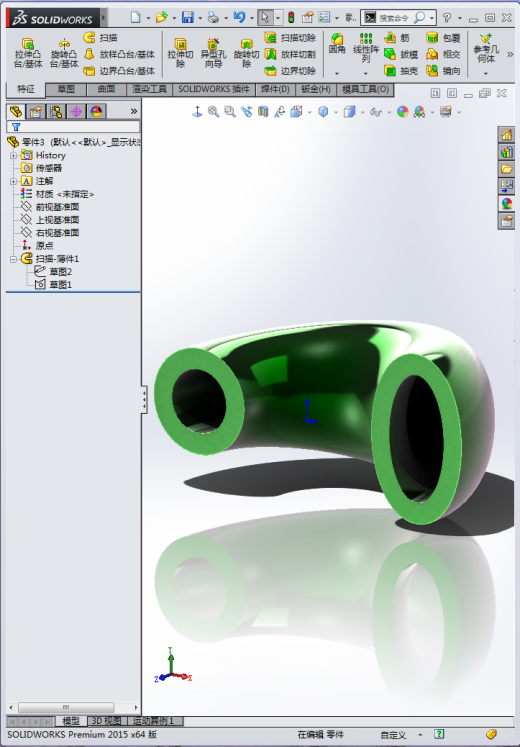
Task: Open the FeatureManager design tree tab icon
Action: 16,111
